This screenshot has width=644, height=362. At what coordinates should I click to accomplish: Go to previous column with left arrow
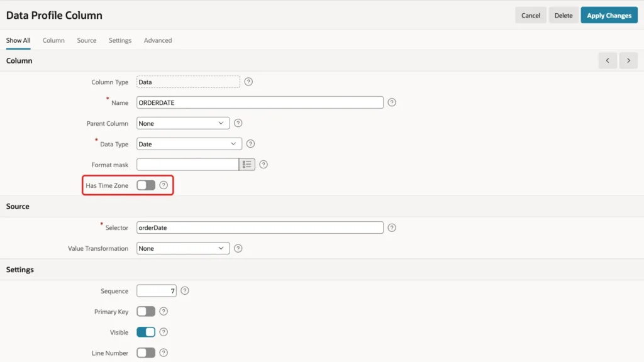608,61
